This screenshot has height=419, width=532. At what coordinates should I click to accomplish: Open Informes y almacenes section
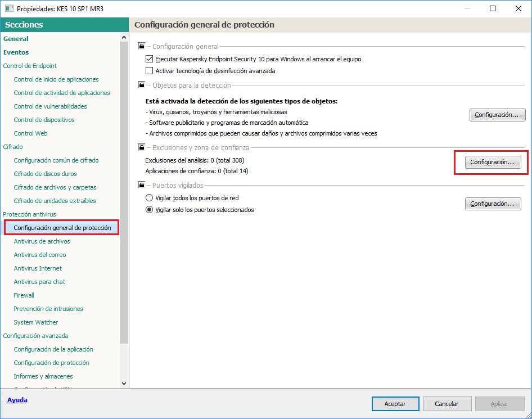(43, 376)
